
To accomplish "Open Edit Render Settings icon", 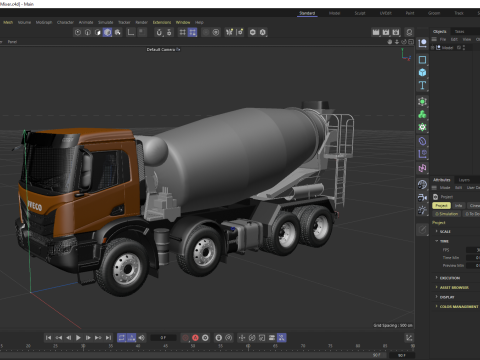I will 396,32.
